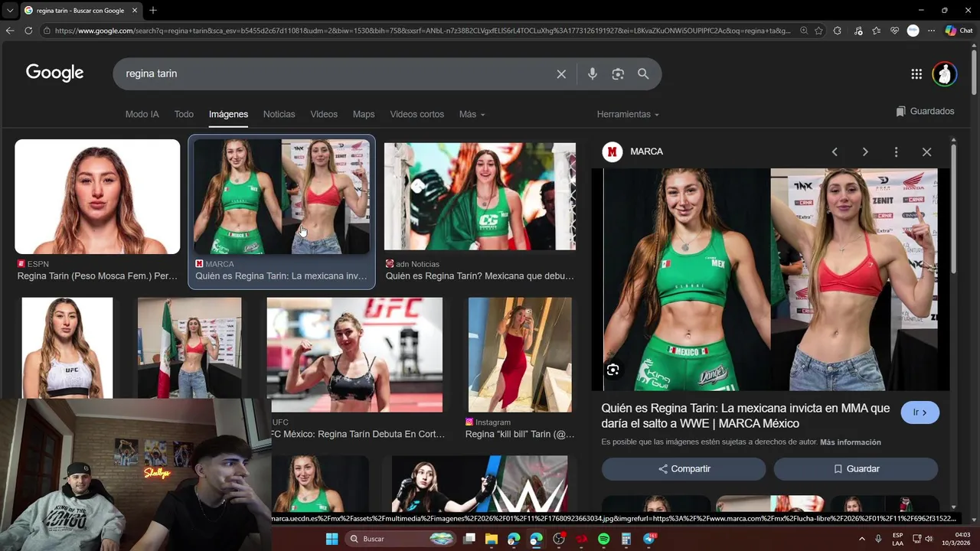
Task: Go to previous image in preview panel
Action: tap(835, 152)
